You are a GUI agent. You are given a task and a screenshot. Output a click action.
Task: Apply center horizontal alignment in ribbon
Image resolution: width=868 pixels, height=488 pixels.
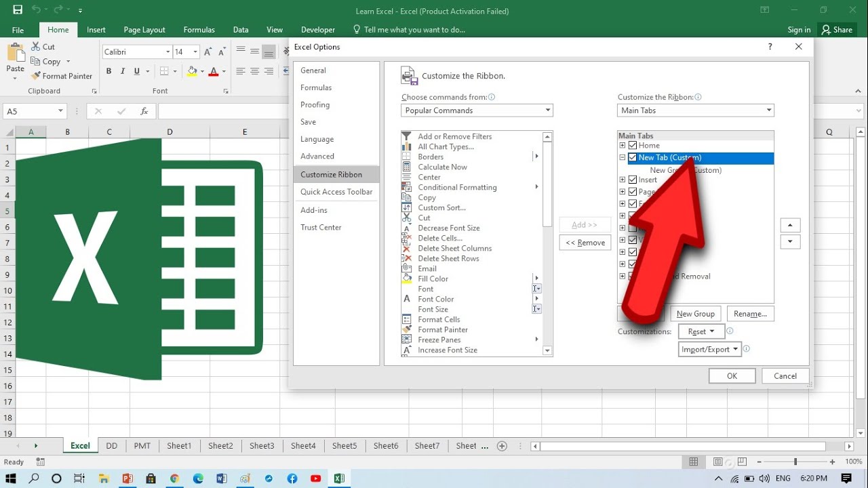tap(255, 71)
